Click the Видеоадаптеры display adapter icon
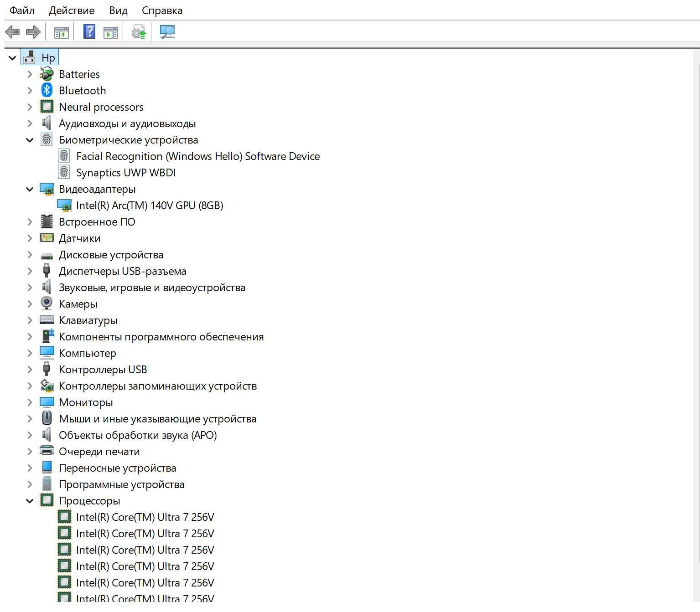 pyautogui.click(x=47, y=189)
